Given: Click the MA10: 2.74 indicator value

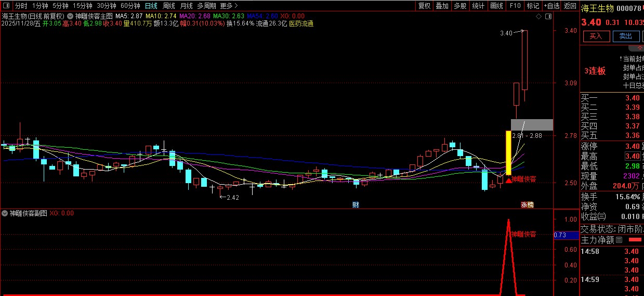Looking at the screenshot, I should tap(161, 16).
